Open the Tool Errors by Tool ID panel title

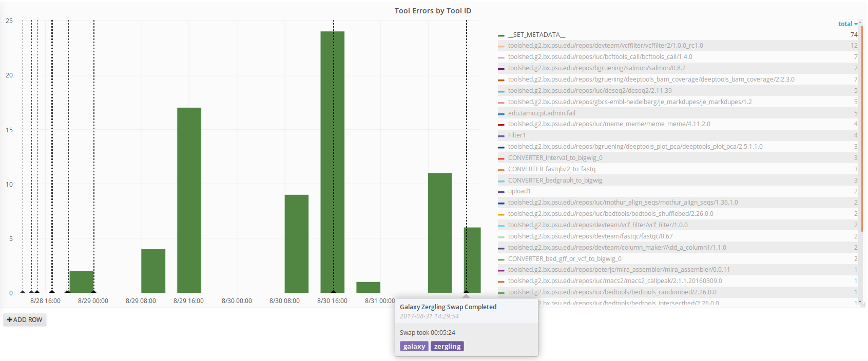pyautogui.click(x=433, y=11)
